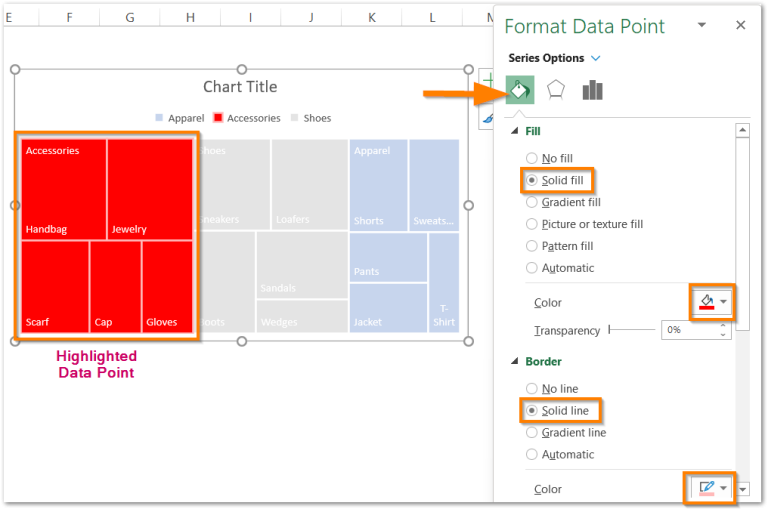Open the Series Options bar chart tab

[x=592, y=90]
